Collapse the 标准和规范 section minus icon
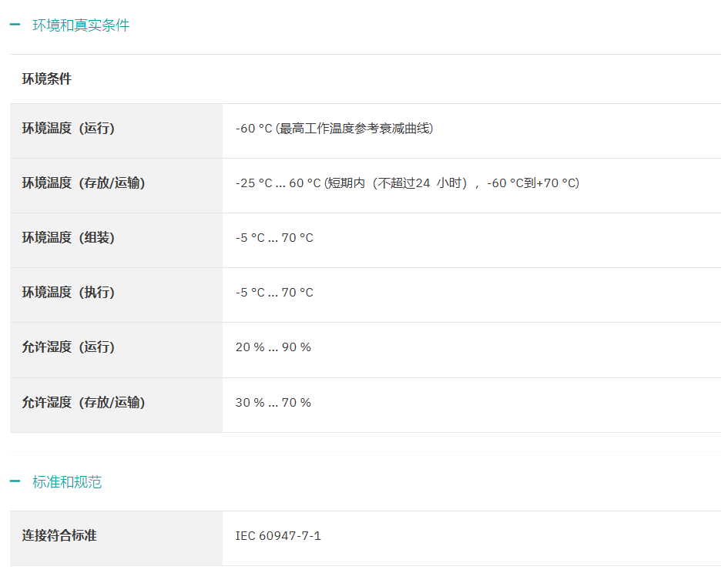Viewport: 728px width, 573px height. [15, 481]
